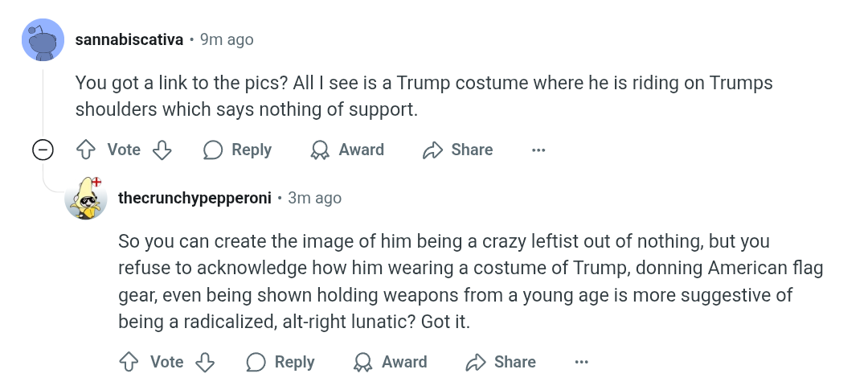Click Award text under sannabiscativa's comment

click(361, 150)
